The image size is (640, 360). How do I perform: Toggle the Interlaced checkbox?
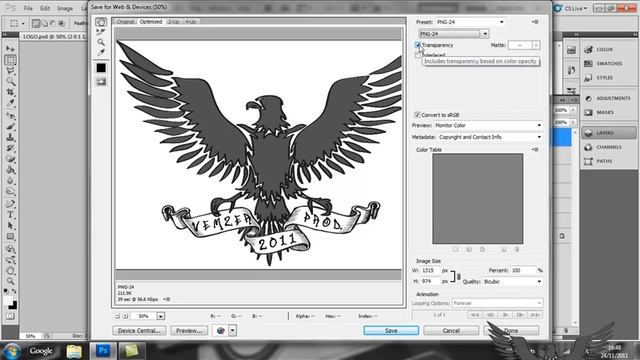pos(418,55)
